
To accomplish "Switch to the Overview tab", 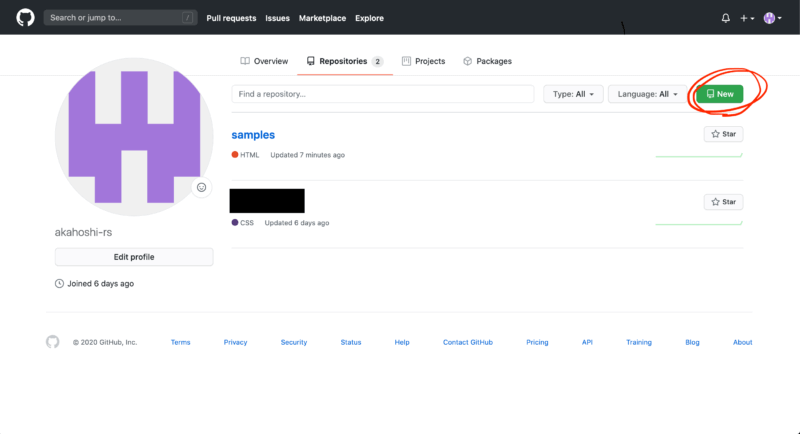I will [x=264, y=61].
